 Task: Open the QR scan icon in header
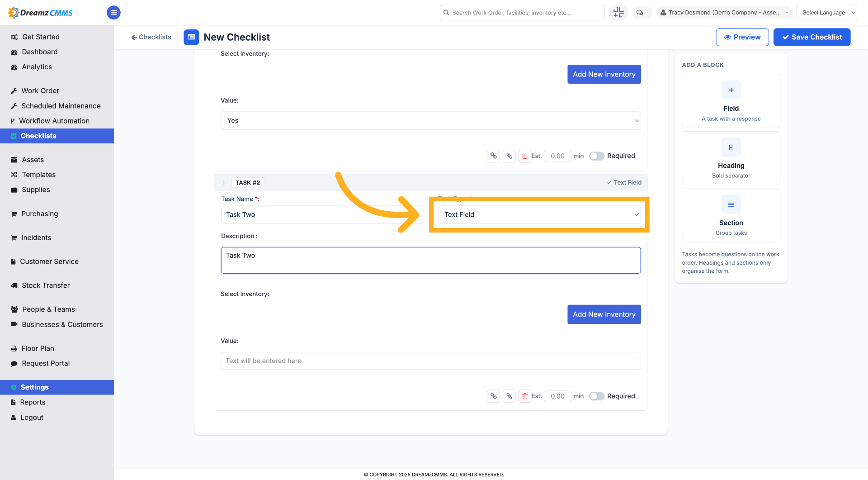coord(618,13)
